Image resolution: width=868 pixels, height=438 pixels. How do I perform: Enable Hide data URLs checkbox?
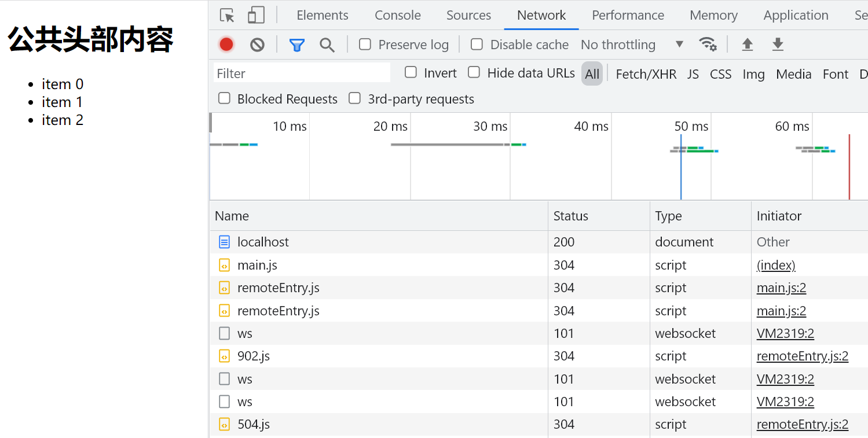tap(474, 72)
